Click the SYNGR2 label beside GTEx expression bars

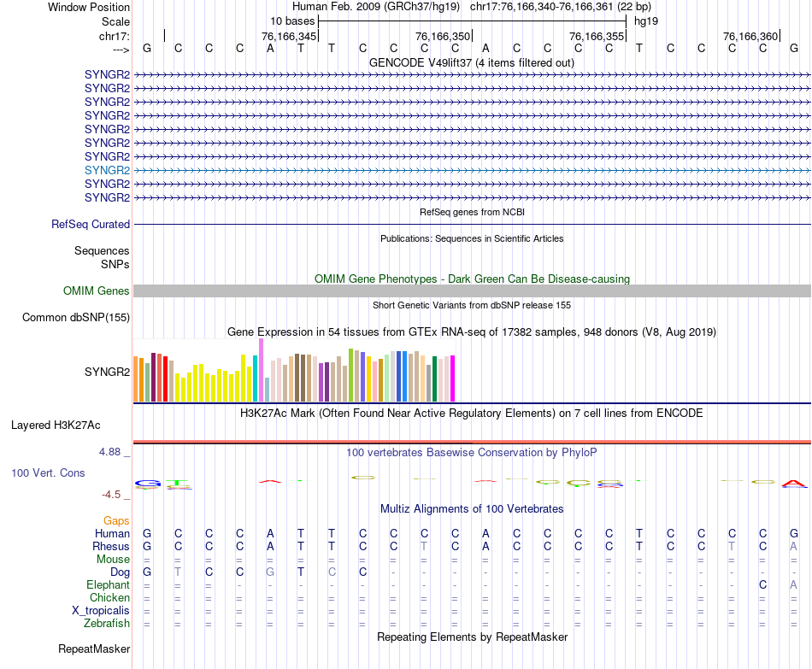pos(107,372)
